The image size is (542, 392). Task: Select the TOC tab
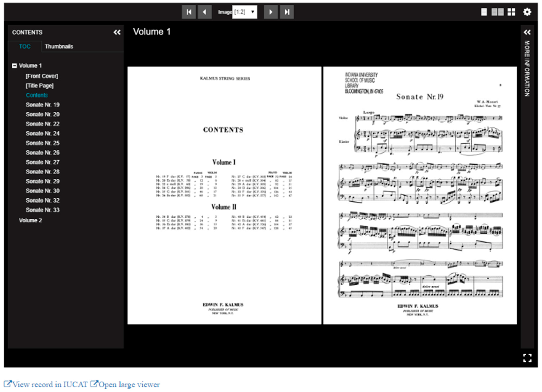(x=25, y=46)
